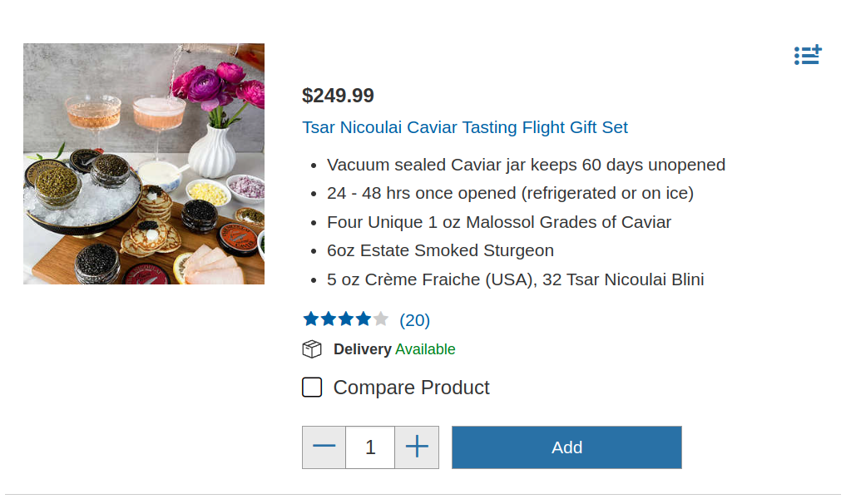Increase quantity with the plus button

click(417, 447)
